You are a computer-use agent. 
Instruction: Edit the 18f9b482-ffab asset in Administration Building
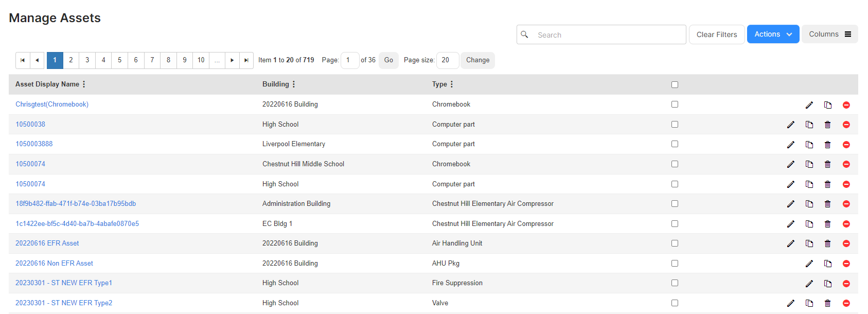tap(791, 204)
